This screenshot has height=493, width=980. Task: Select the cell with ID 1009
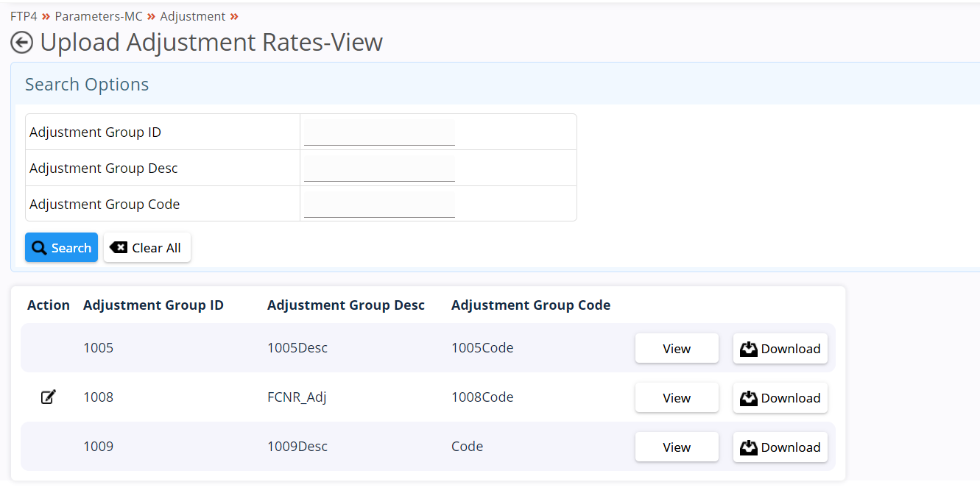pyautogui.click(x=99, y=447)
